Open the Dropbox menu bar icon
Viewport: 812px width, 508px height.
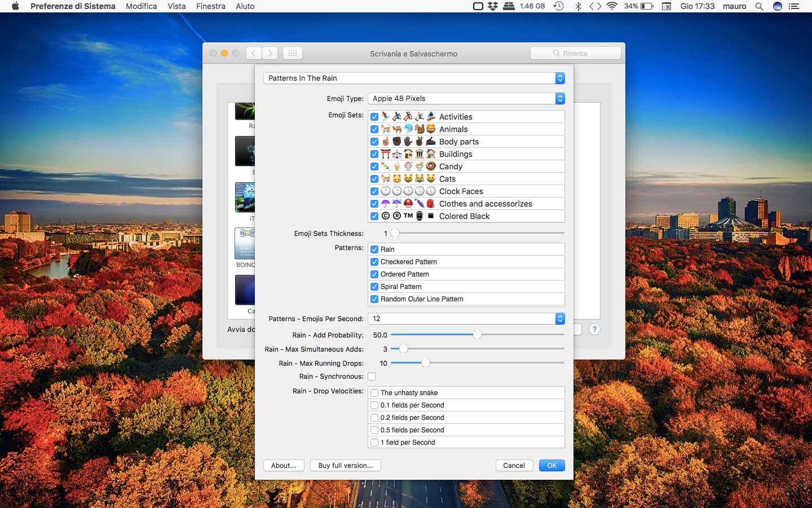[x=493, y=6]
